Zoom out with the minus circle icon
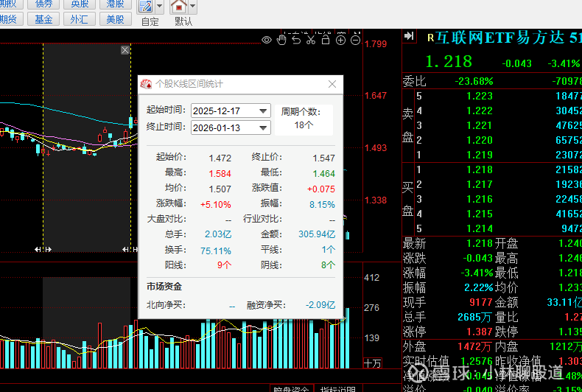Viewport: 582px width, 392px height. coord(355,40)
